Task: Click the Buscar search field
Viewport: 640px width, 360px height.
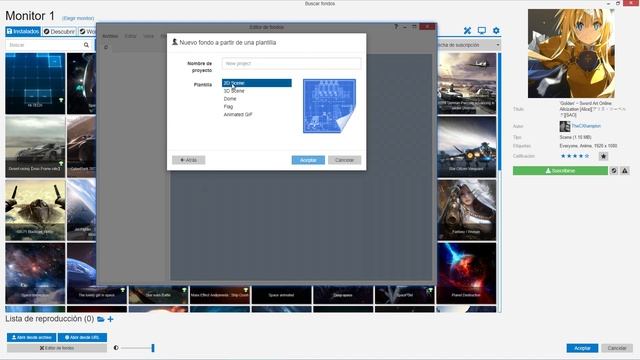Action: pyautogui.click(x=44, y=45)
